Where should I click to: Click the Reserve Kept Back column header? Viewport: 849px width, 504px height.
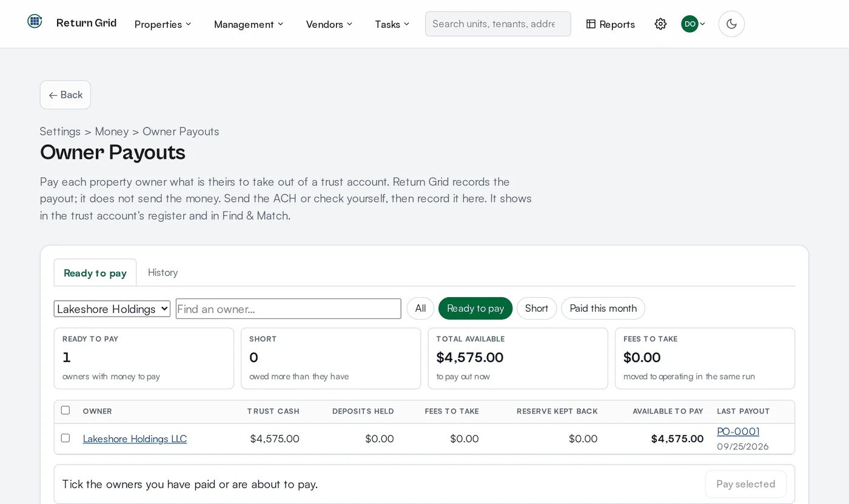[x=557, y=411]
